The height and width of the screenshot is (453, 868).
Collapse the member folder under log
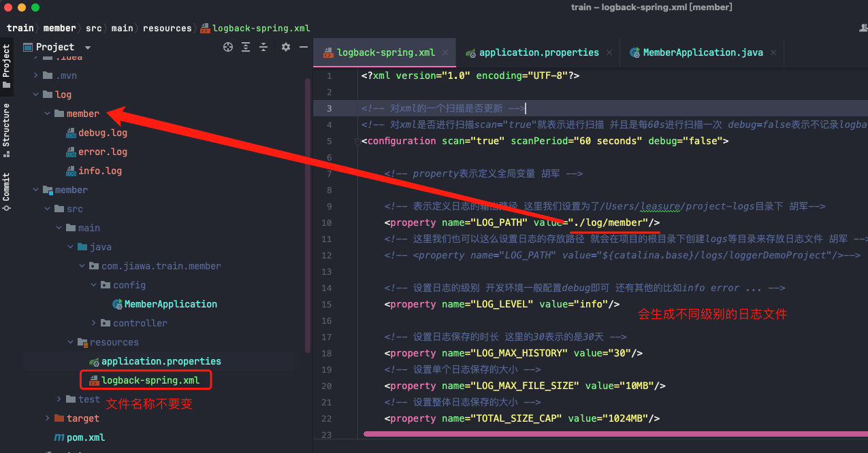tap(48, 114)
